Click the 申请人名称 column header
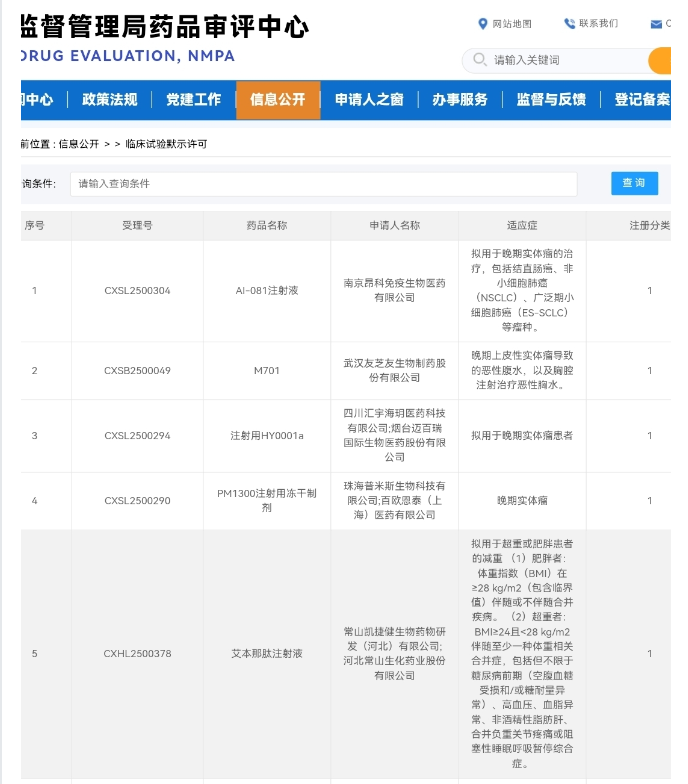688x784 pixels. (x=394, y=226)
